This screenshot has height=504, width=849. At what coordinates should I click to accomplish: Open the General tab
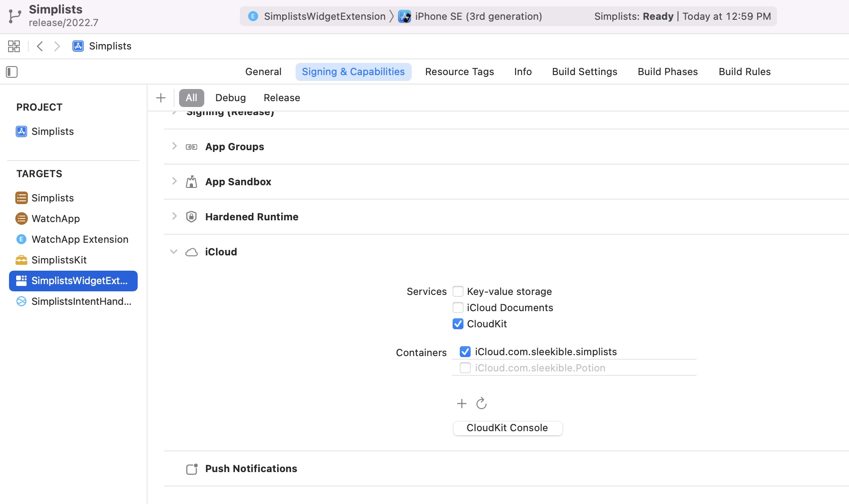click(x=263, y=72)
